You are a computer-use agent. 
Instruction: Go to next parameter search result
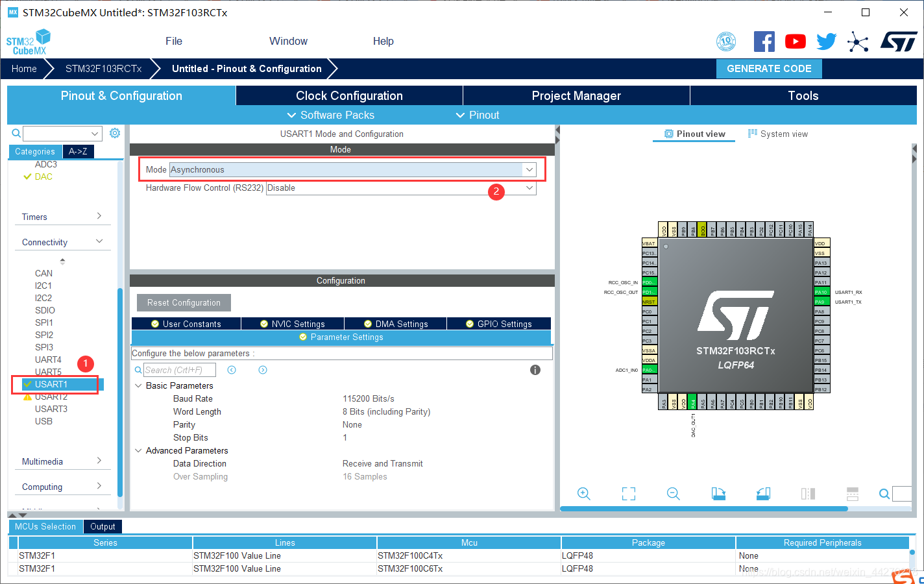click(263, 370)
